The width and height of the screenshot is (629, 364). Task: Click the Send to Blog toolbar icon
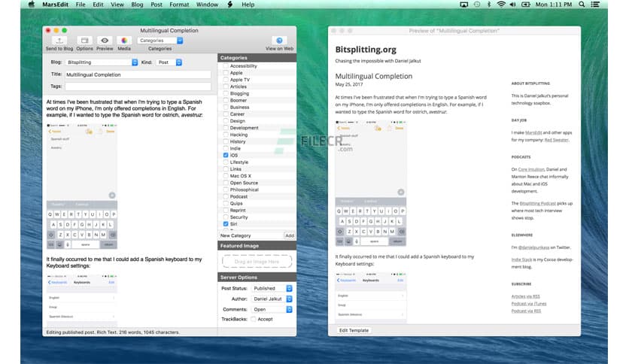coord(59,41)
